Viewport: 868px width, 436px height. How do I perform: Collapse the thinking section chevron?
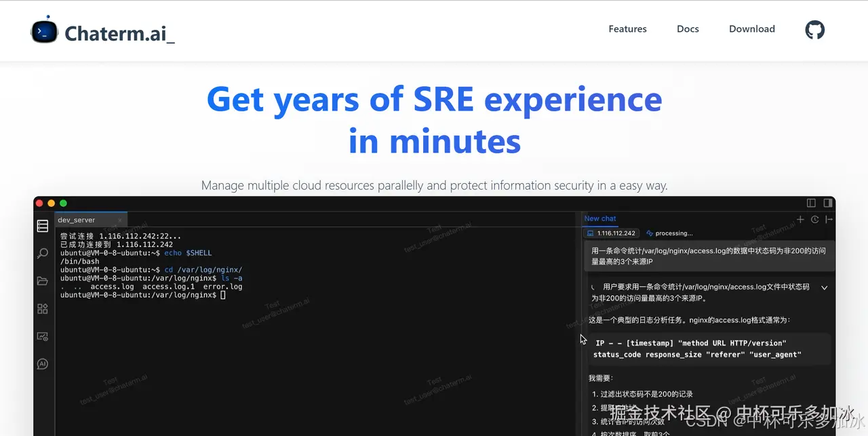[x=825, y=288]
